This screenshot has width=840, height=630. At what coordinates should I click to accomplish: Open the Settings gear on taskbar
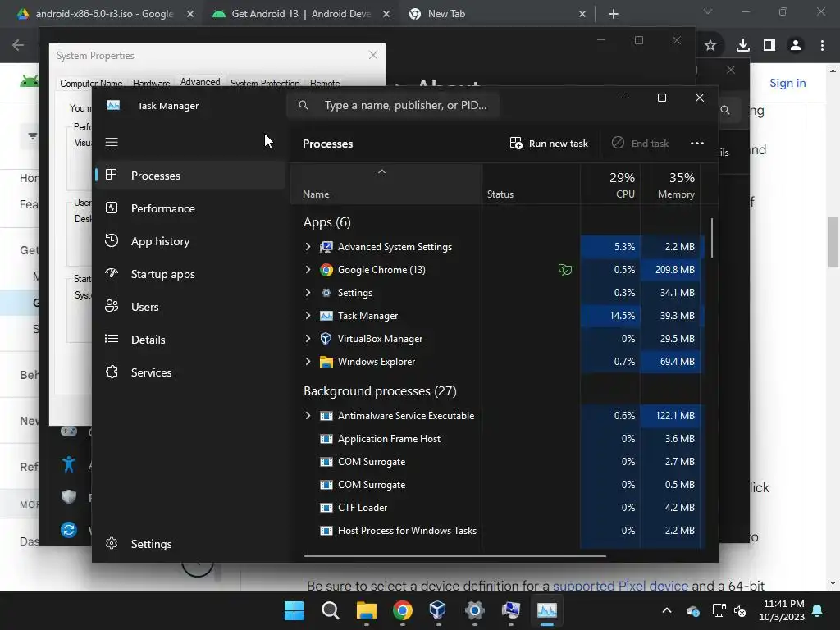pos(475,610)
